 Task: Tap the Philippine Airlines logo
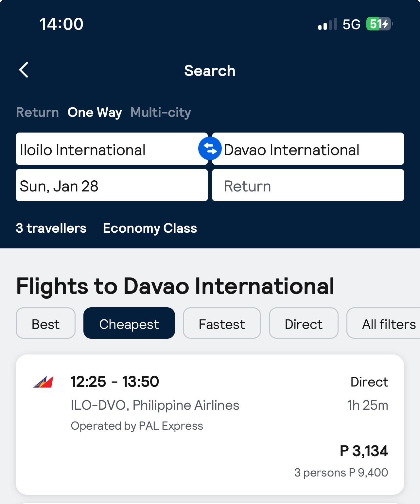(x=43, y=382)
